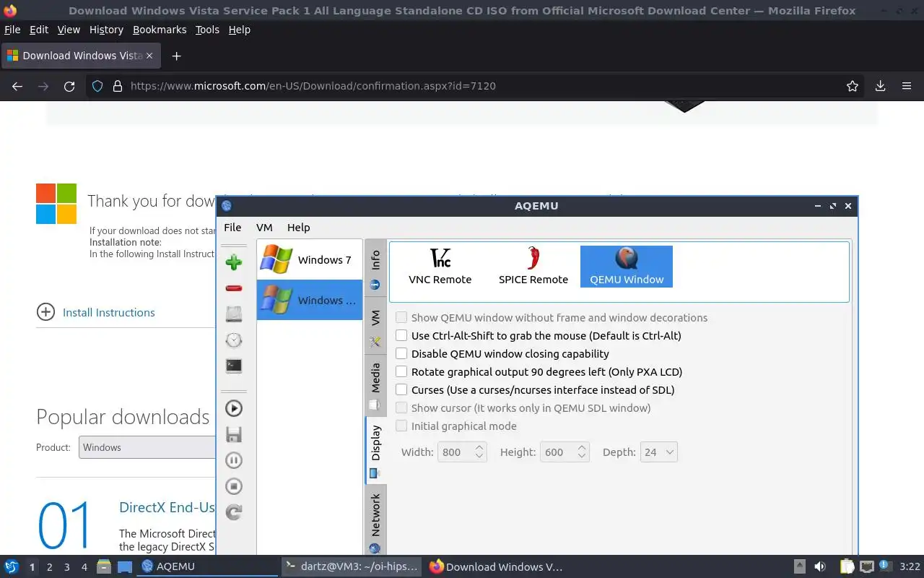Open Firefox View menu
The image size is (924, 578).
pyautogui.click(x=69, y=30)
